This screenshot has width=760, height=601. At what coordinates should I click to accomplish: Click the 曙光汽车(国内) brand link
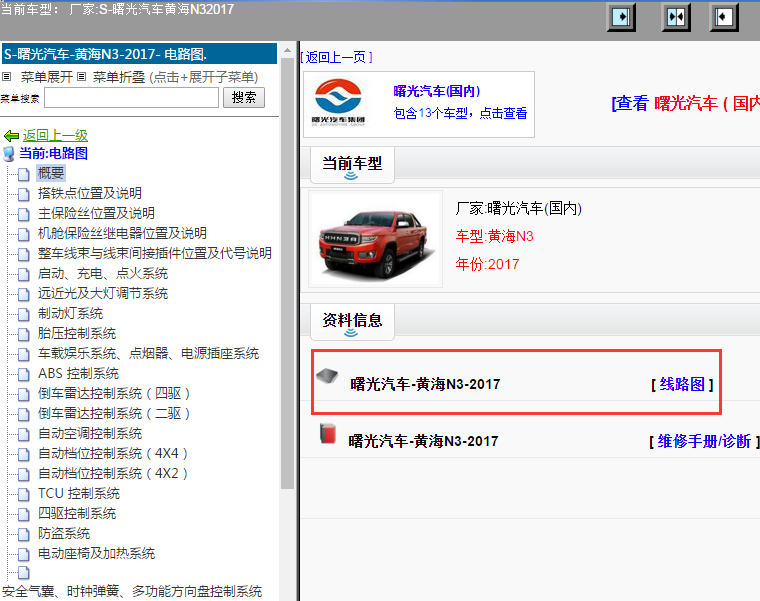(437, 91)
